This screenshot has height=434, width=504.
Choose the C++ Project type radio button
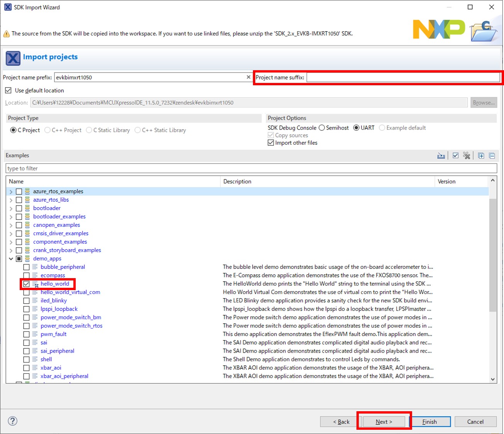(x=48, y=130)
